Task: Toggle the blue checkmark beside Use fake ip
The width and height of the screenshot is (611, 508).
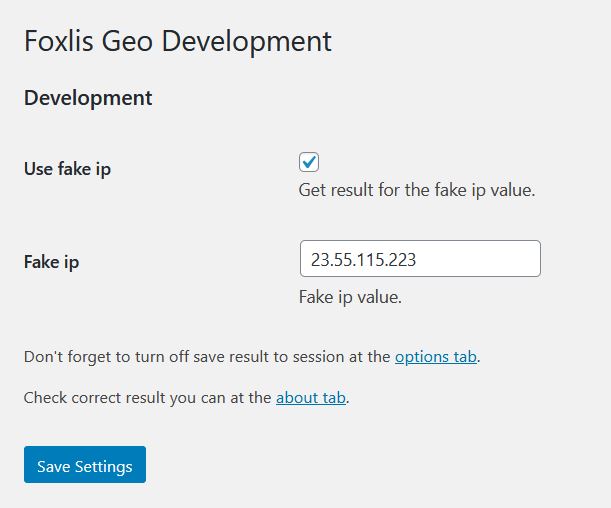Action: click(309, 162)
